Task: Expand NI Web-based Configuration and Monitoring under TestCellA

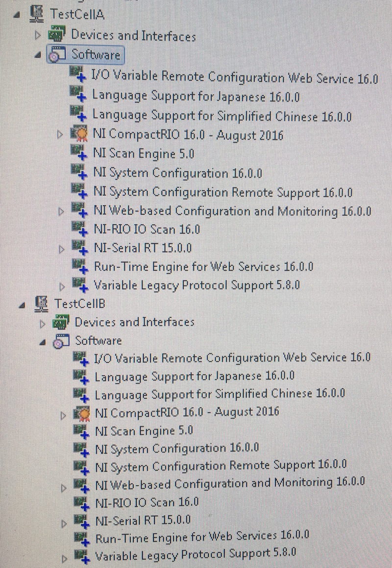Action: click(x=61, y=211)
